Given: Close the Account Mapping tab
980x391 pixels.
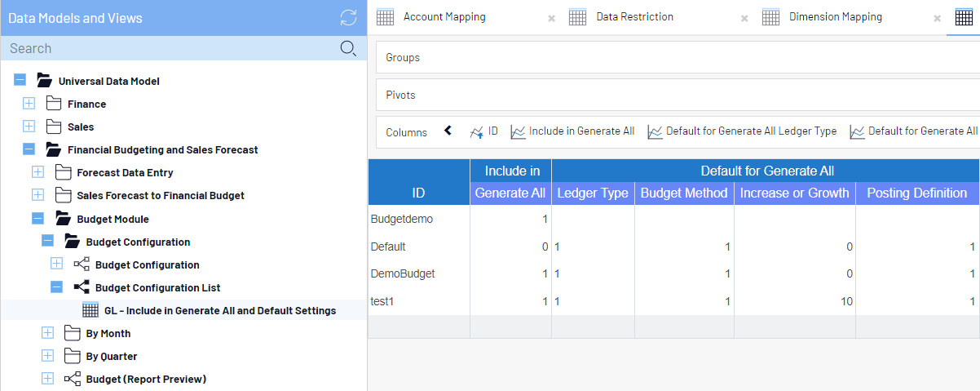Looking at the screenshot, I should 551,18.
